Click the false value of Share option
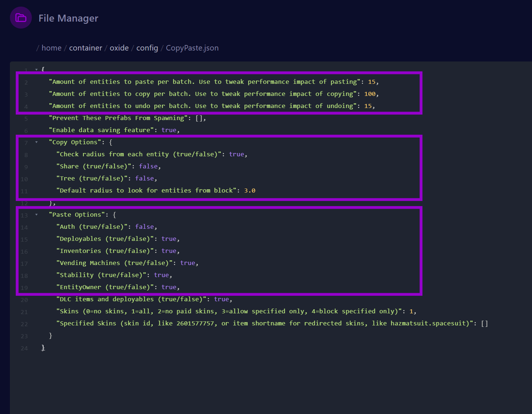The width and height of the screenshot is (532, 414). (x=148, y=166)
